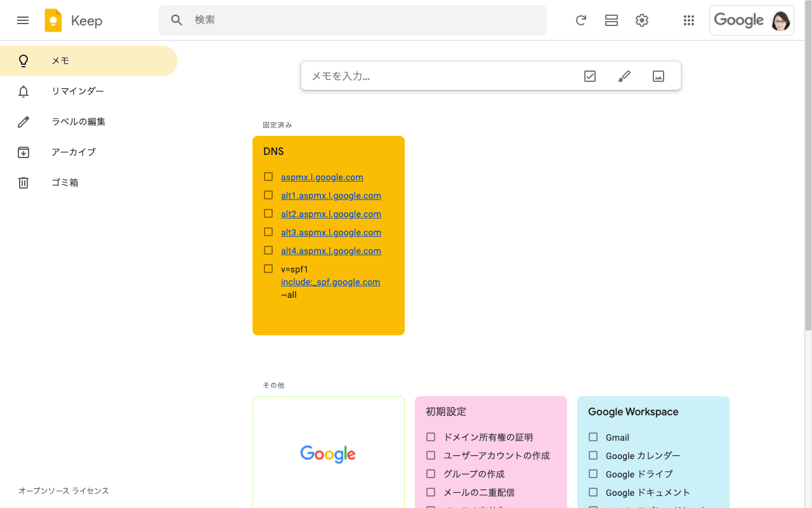The height and width of the screenshot is (508, 812).
Task: Select メモ in the sidebar
Action: click(x=89, y=61)
